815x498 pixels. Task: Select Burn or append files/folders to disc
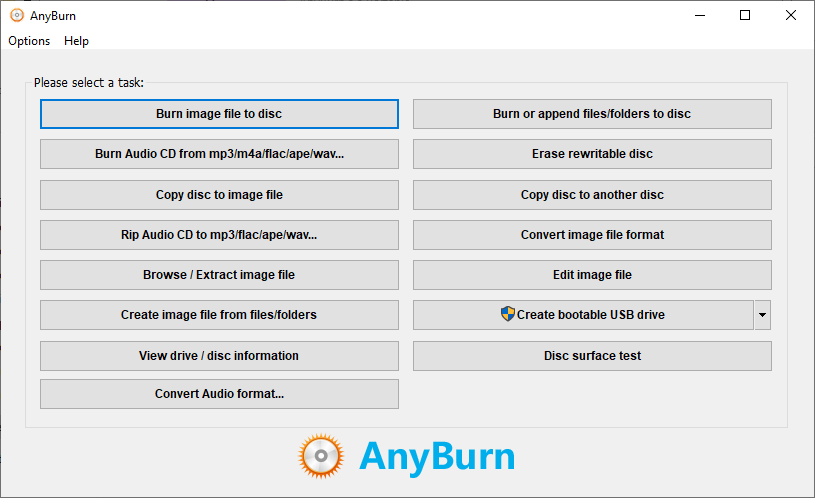click(592, 114)
